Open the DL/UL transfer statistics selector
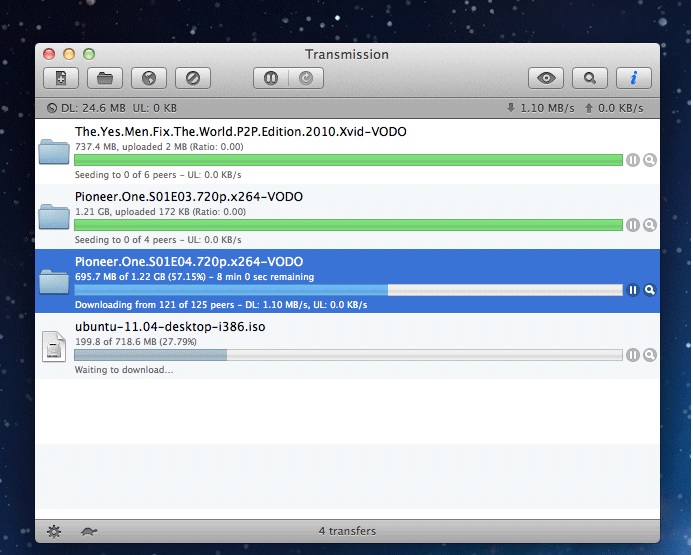 coord(53,108)
